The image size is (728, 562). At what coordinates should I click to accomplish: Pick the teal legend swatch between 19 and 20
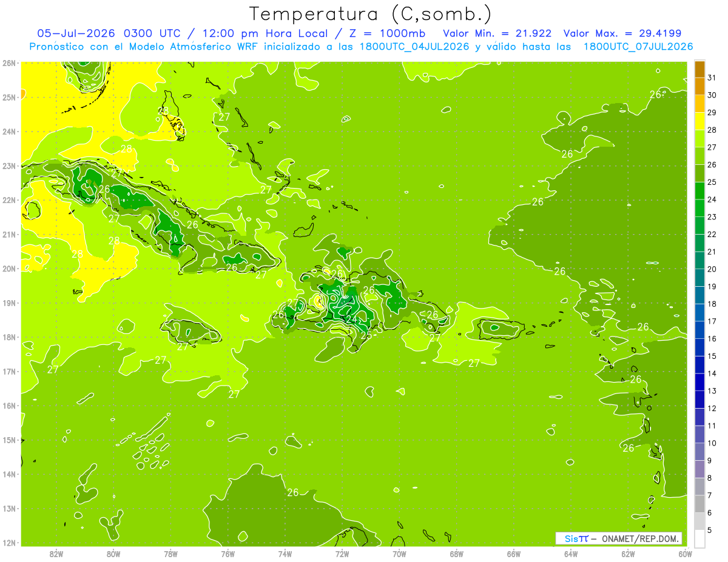tap(699, 278)
